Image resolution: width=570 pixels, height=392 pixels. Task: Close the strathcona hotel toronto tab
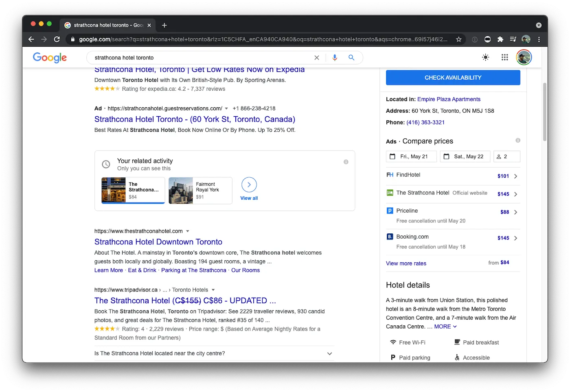point(149,25)
